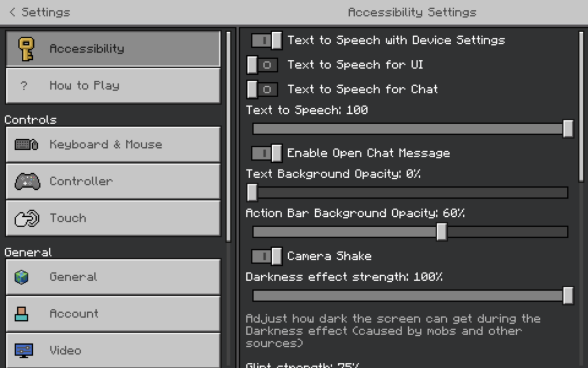Click the globe cube General icon
The height and width of the screenshot is (368, 588).
pyautogui.click(x=22, y=277)
